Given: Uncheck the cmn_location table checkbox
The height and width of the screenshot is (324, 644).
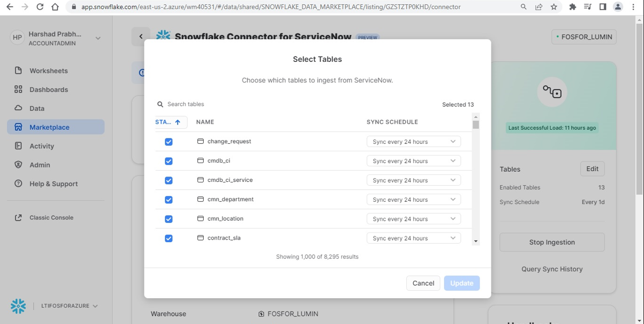Looking at the screenshot, I should (168, 219).
